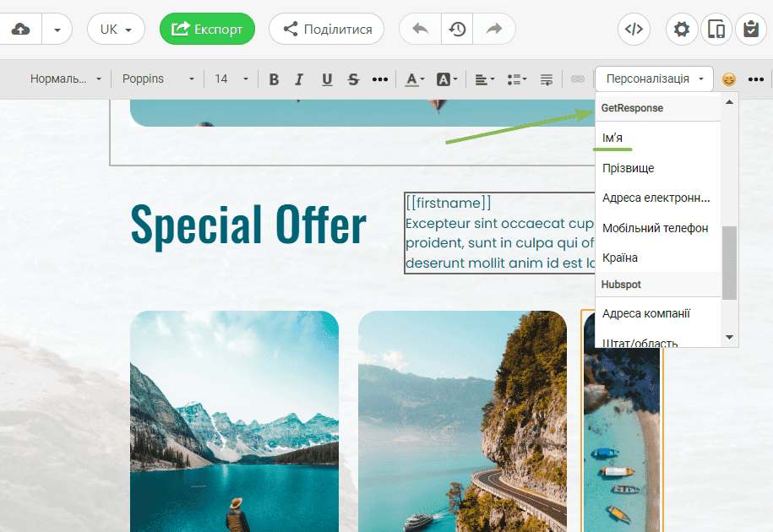This screenshot has width=773, height=532.
Task: Open the font size 14 dropdown
Action: (x=231, y=79)
